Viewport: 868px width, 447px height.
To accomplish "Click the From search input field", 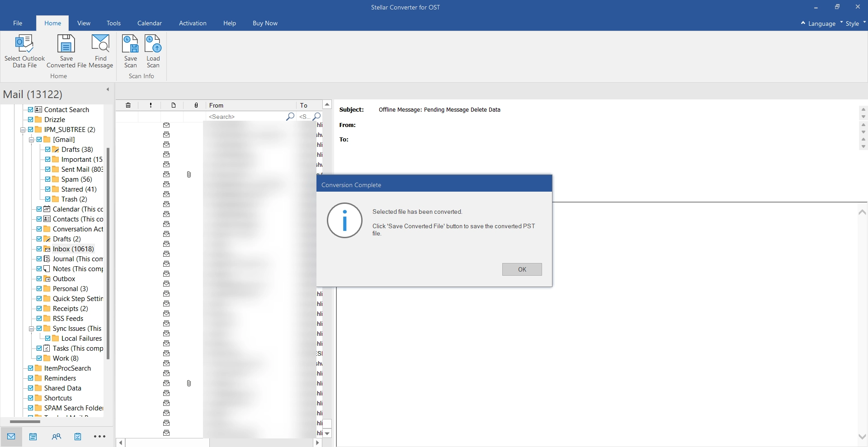I will (x=246, y=117).
